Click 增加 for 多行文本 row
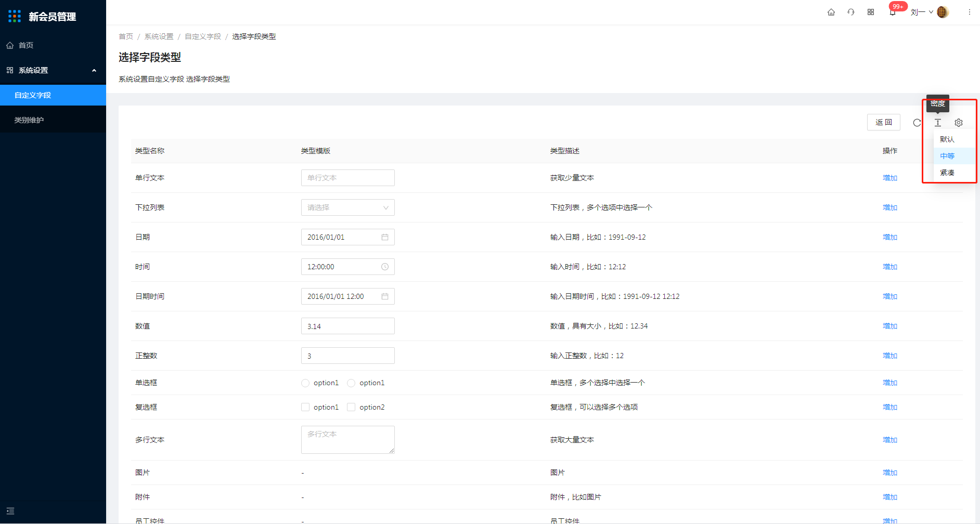The width and height of the screenshot is (980, 524). tap(890, 440)
